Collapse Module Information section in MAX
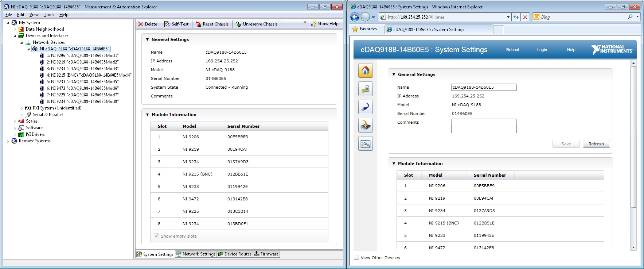Screen dimensions: 644x269 tap(147, 115)
